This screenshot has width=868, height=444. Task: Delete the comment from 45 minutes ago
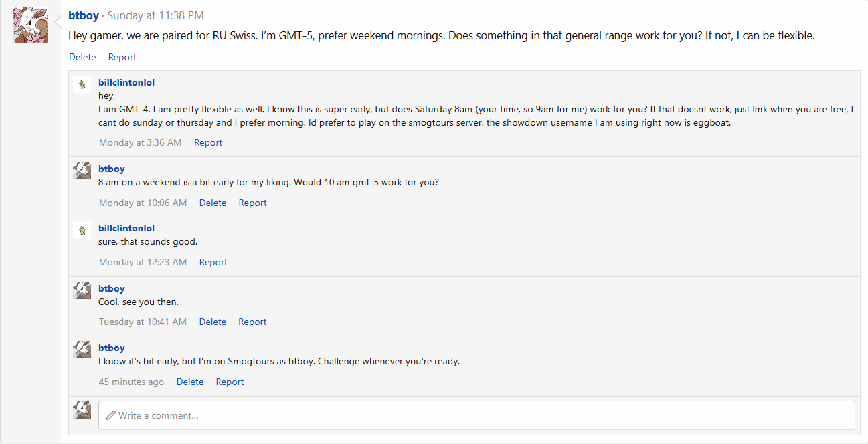click(190, 382)
